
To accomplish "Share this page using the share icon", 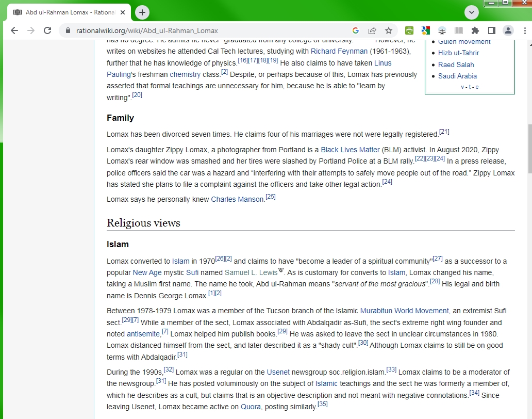I will point(372,30).
